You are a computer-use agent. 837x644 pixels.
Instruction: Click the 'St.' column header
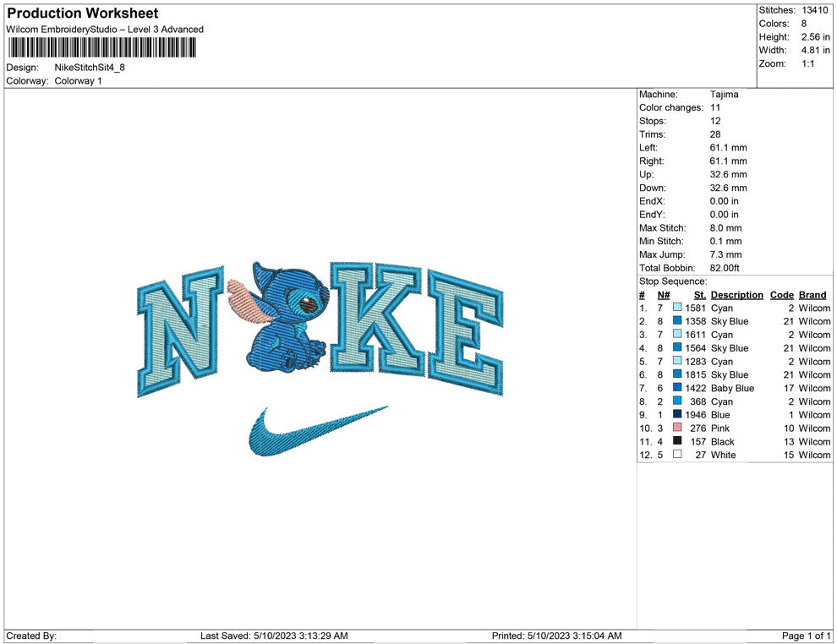pyautogui.click(x=700, y=294)
